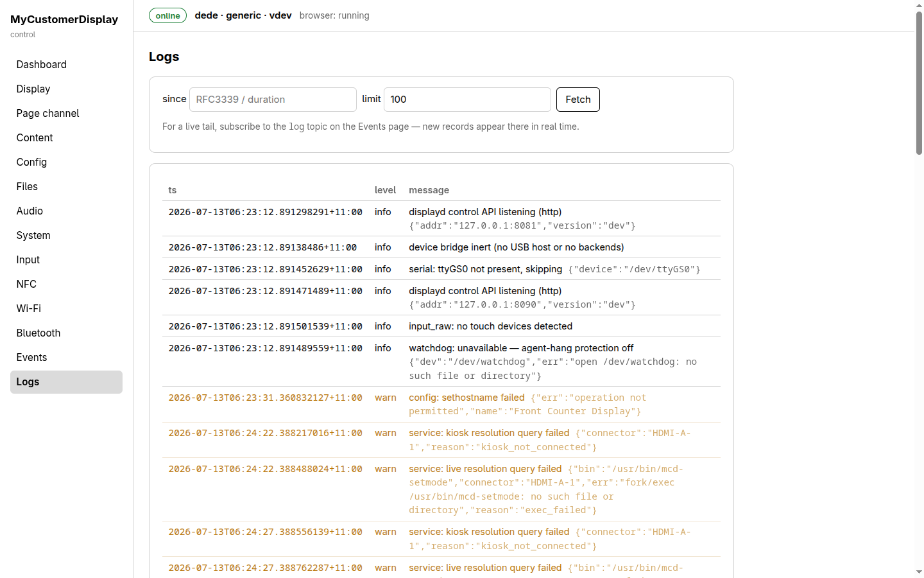Click timestamp 06:24:27.388556139 warn row
Viewport: 924px width, 578px height.
(x=265, y=532)
